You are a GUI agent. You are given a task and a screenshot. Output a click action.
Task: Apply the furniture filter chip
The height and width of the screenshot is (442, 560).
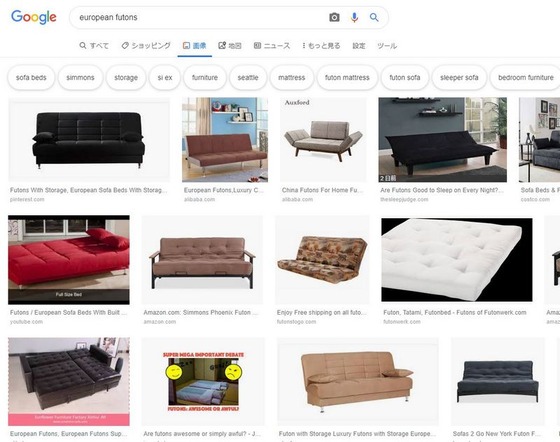(205, 77)
